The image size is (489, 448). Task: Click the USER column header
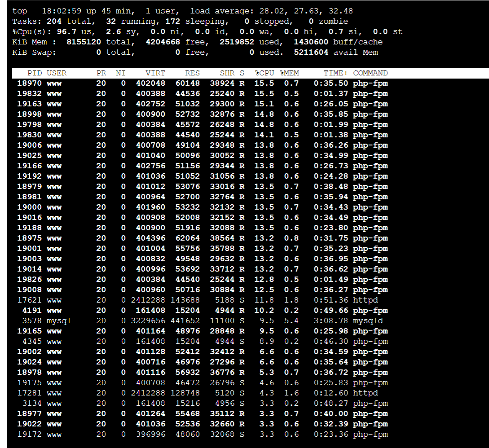point(57,73)
